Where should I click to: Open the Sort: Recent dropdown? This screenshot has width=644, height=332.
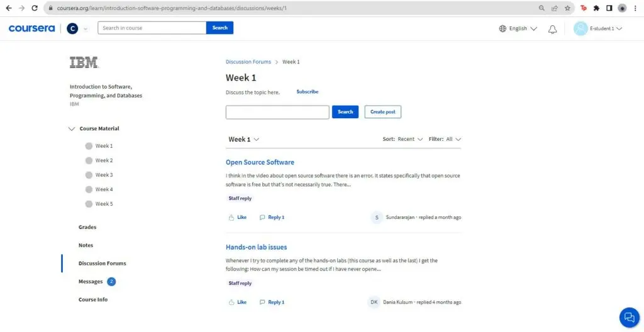coord(402,140)
